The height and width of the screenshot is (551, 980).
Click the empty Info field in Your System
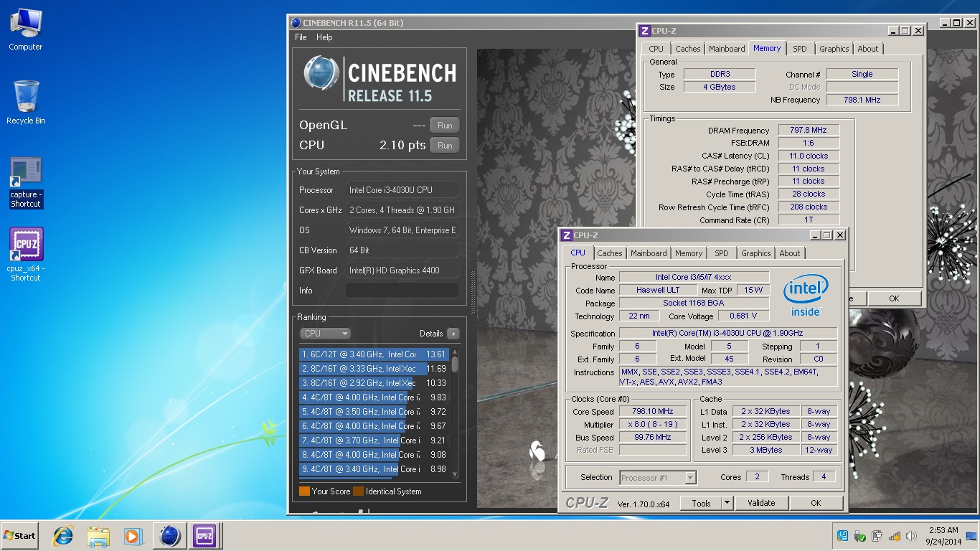402,291
